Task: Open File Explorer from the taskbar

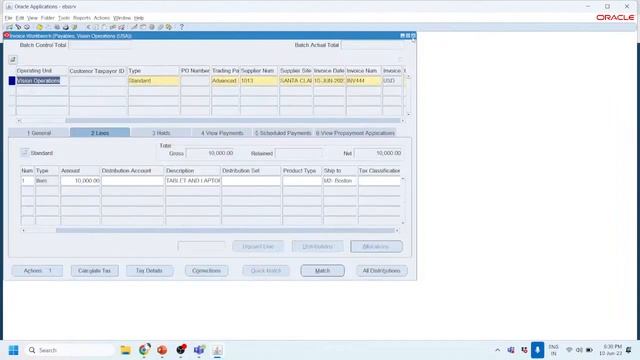Action: click(125, 350)
